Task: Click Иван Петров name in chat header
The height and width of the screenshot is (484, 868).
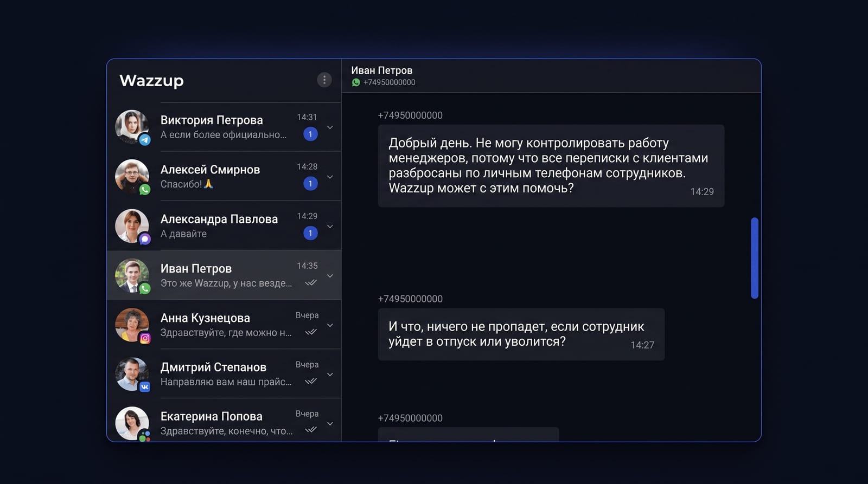Action: [x=381, y=70]
